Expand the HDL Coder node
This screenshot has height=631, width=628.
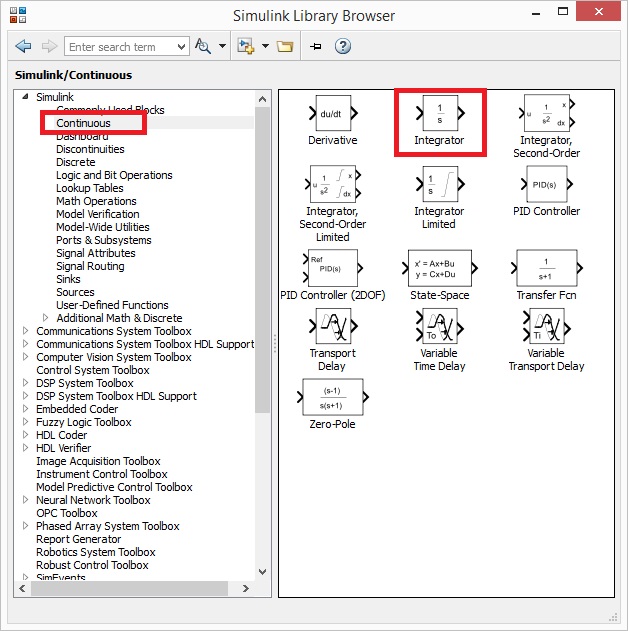pos(25,435)
